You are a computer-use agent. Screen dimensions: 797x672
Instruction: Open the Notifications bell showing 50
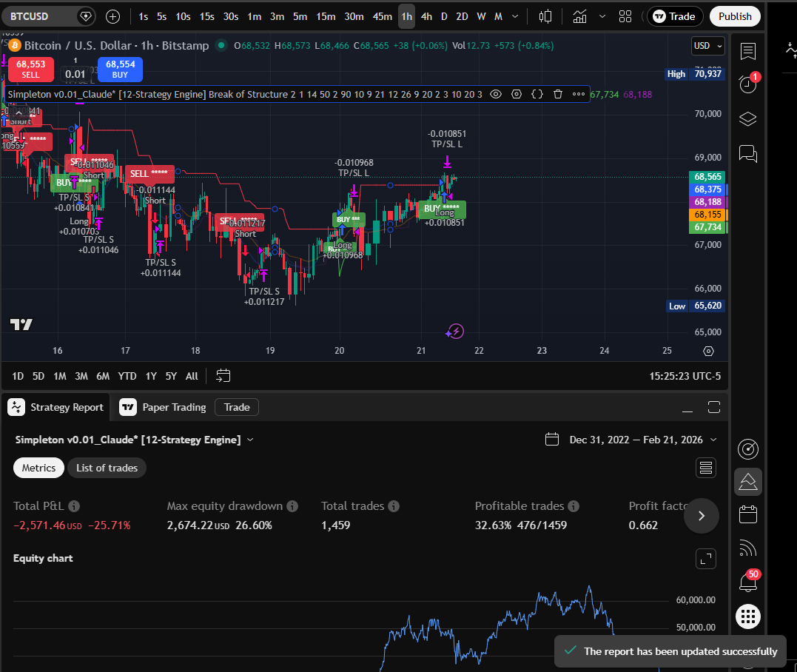747,581
